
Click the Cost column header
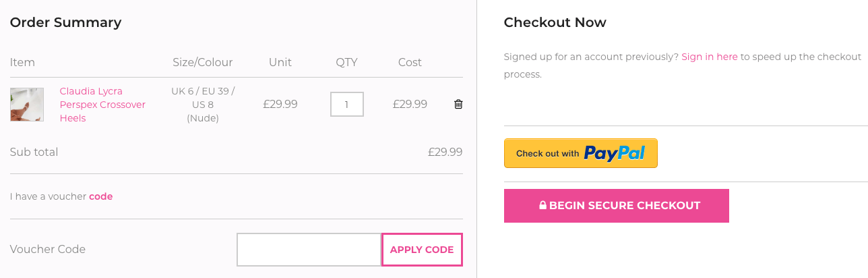click(410, 62)
